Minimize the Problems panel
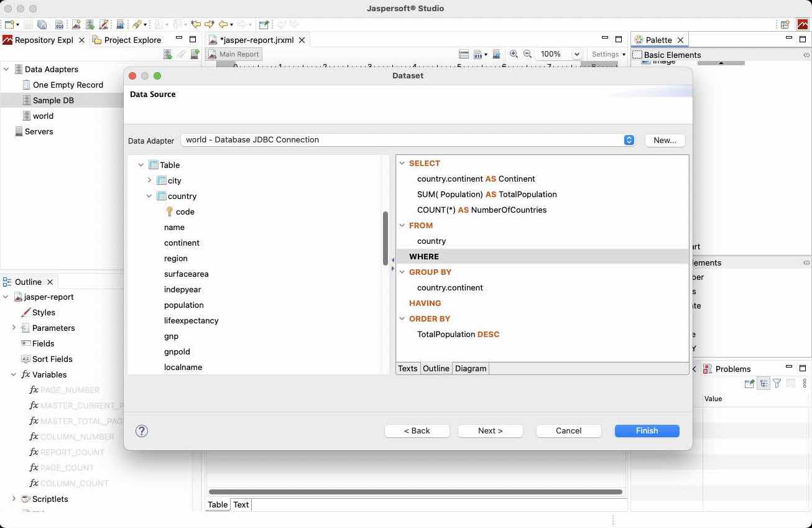812x528 pixels. (789, 367)
